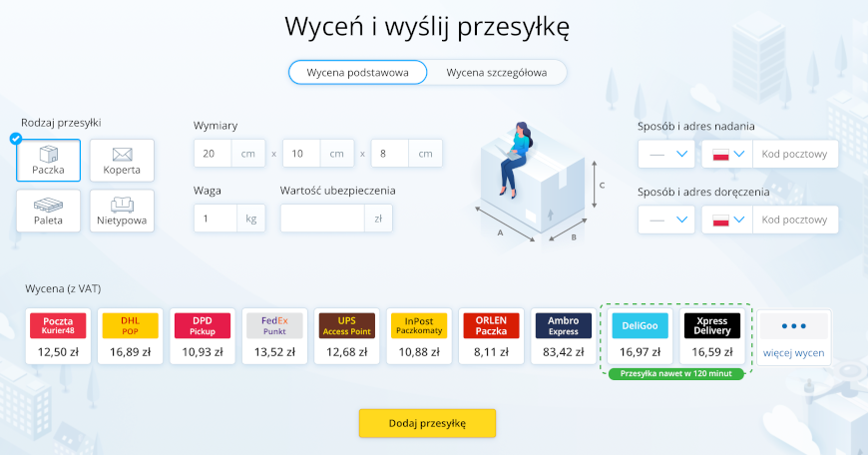868x455 pixels.
Task: Click the Waga weight field
Action: [216, 219]
